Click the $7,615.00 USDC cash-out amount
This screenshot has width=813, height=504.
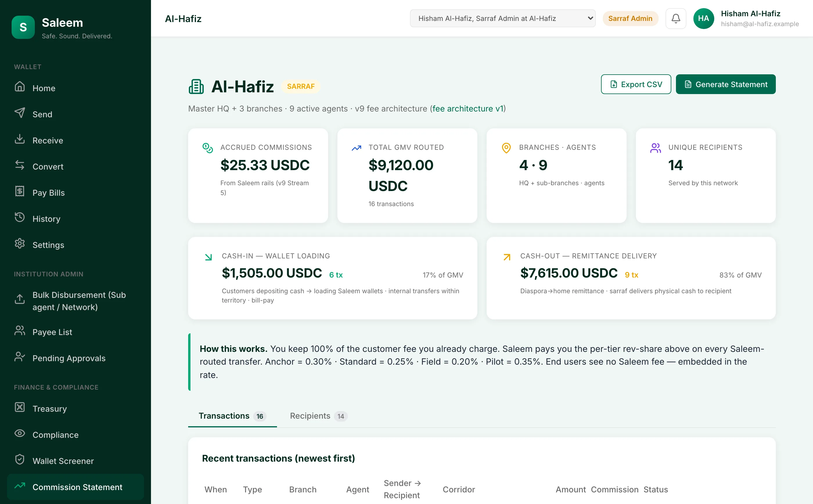[x=569, y=273]
